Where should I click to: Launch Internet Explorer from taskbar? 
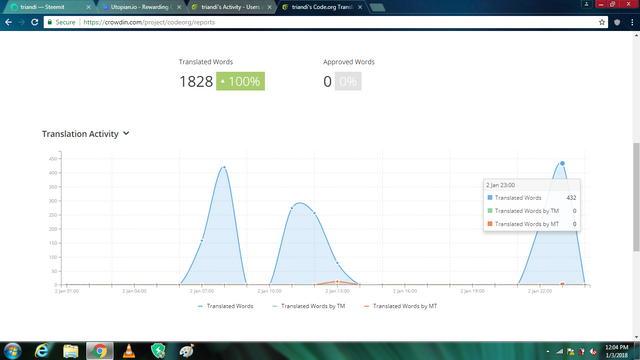42,351
